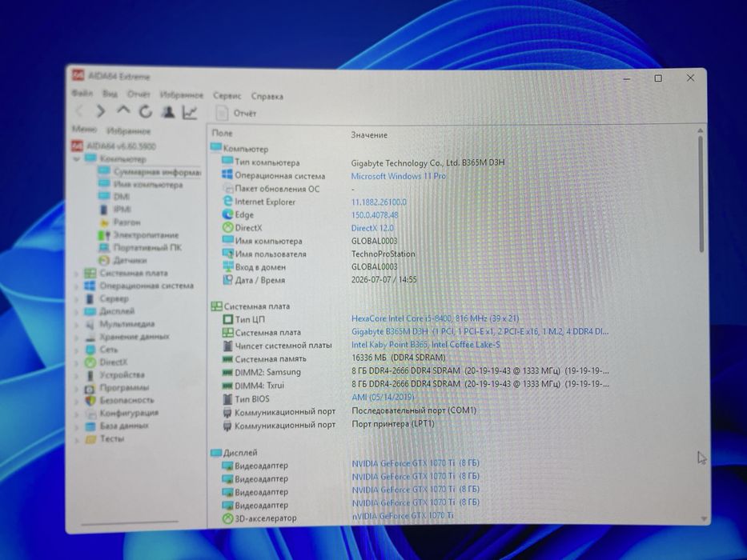Image resolution: width=747 pixels, height=560 pixels.
Task: Open the Отчёт menu in menu bar
Action: click(139, 94)
